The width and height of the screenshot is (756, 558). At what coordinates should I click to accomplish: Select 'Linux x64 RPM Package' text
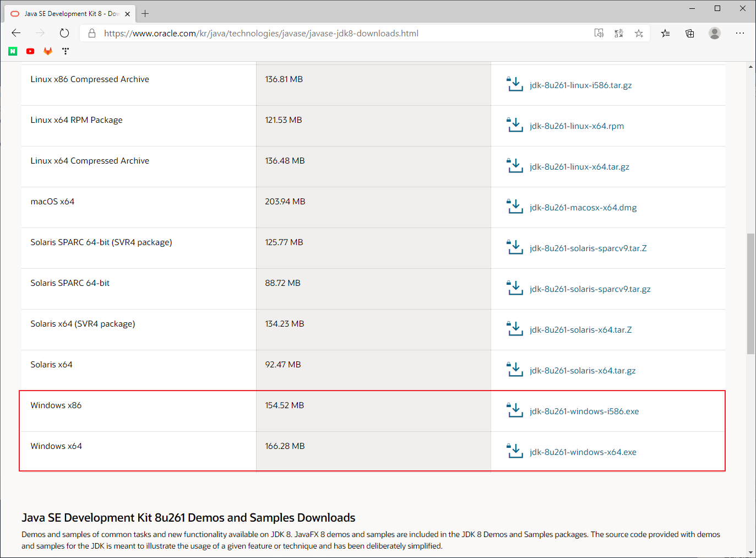tap(77, 120)
